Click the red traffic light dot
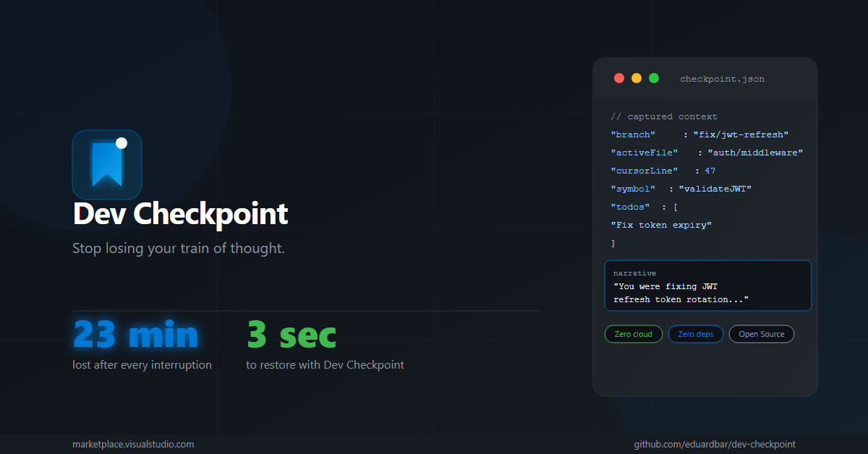The image size is (868, 454). pos(619,78)
